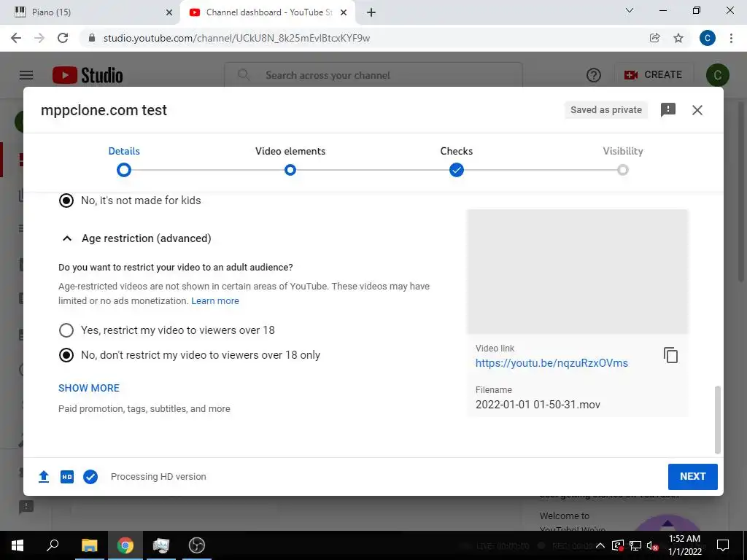Open the youtu.be video link

551,363
